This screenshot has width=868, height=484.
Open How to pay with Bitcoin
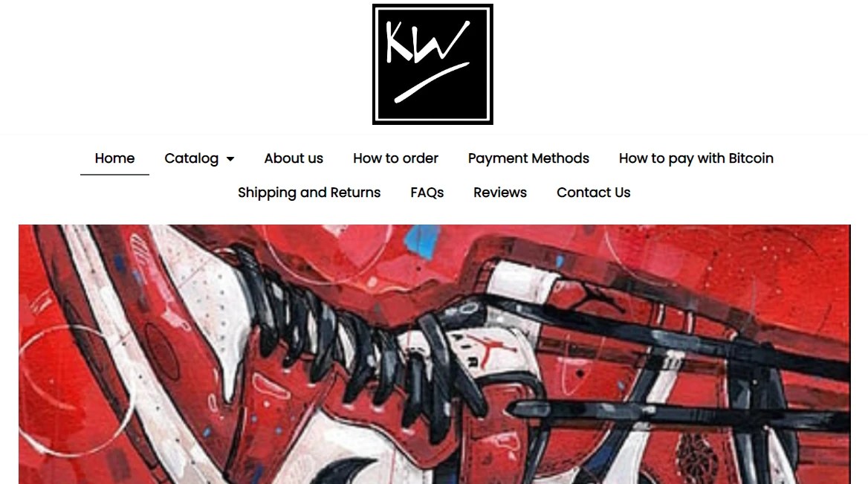point(696,158)
